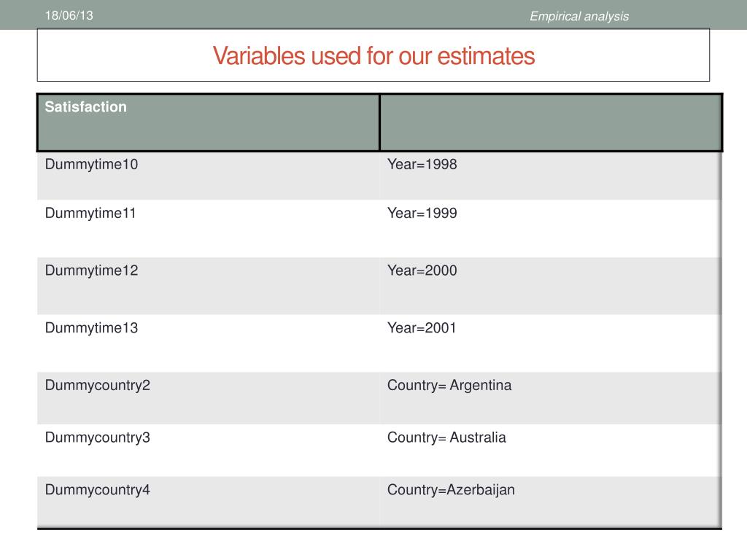Screen dimensions: 747x560
Task: Select the Year=2000 cell
Action: pyautogui.click(x=551, y=286)
